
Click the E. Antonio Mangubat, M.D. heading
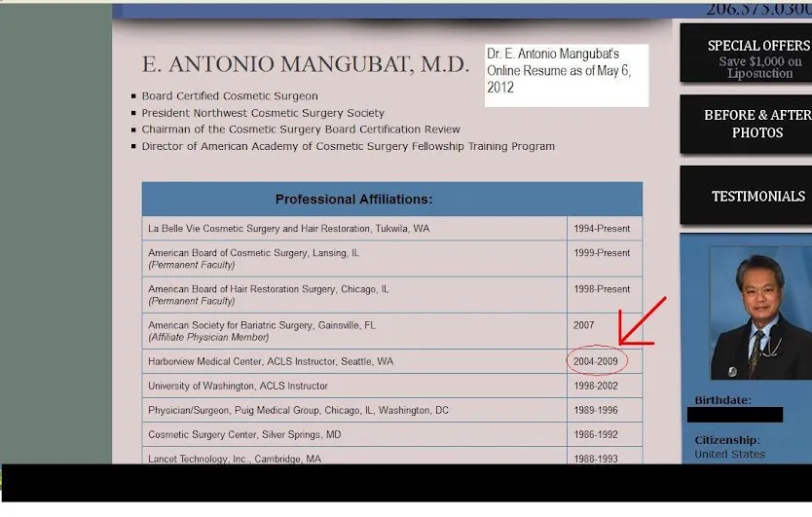tap(306, 64)
